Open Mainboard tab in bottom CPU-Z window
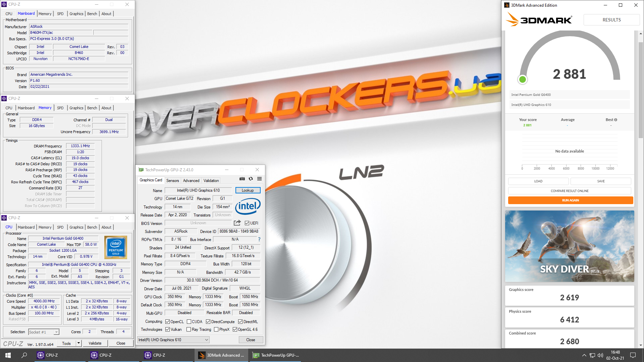The height and width of the screenshot is (362, 644). [26, 227]
